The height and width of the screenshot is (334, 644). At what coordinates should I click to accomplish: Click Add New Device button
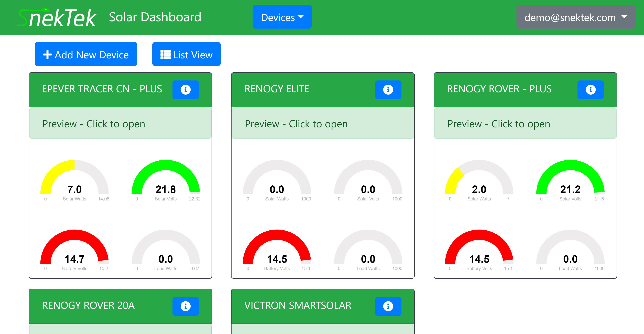[x=86, y=54]
